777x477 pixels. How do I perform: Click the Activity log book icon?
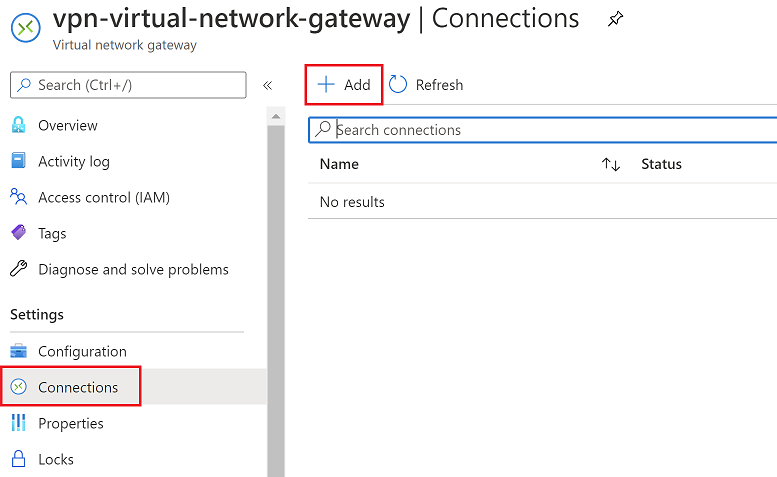click(18, 160)
